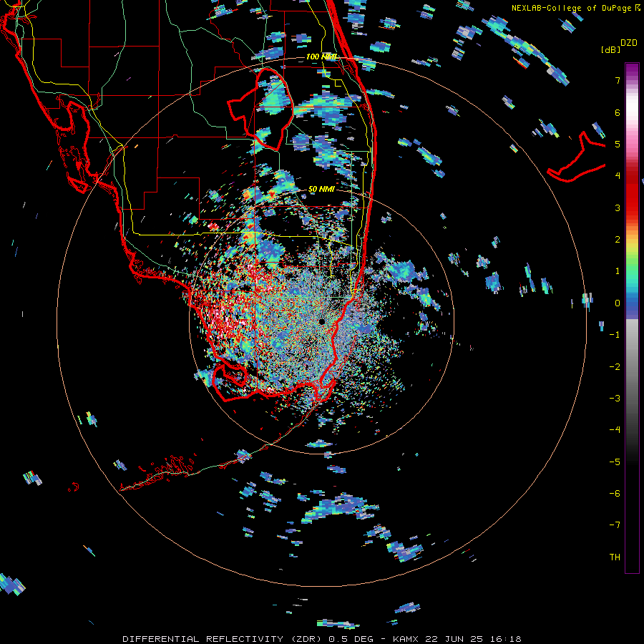Click the color scale value 1
This screenshot has height=644, width=644.
pyautogui.click(x=618, y=271)
